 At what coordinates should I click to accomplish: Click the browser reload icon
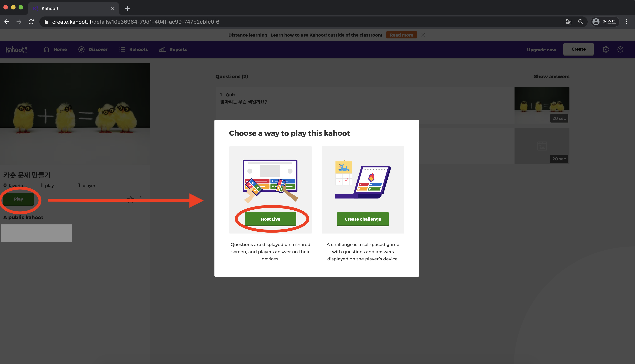tap(31, 22)
